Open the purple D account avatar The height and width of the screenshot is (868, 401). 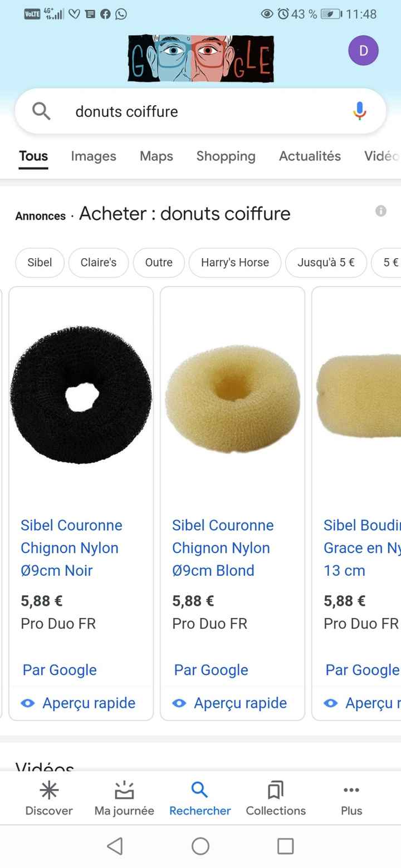click(363, 51)
